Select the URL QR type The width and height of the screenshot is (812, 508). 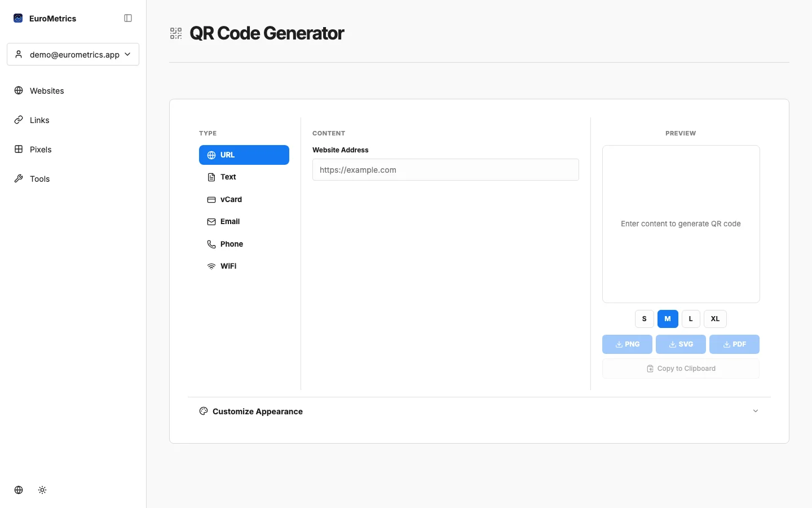[244, 155]
